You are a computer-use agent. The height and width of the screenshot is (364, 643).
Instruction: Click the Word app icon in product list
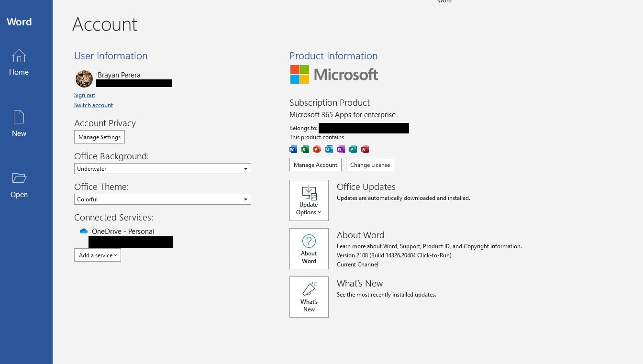[293, 149]
